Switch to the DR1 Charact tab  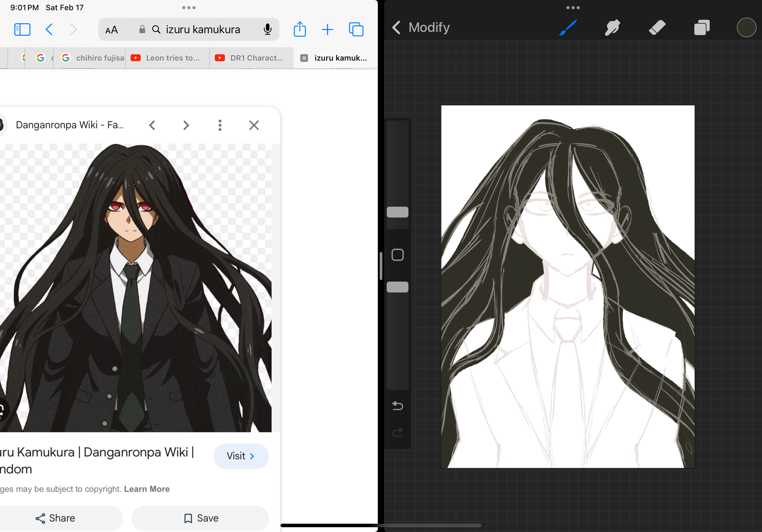click(x=252, y=58)
